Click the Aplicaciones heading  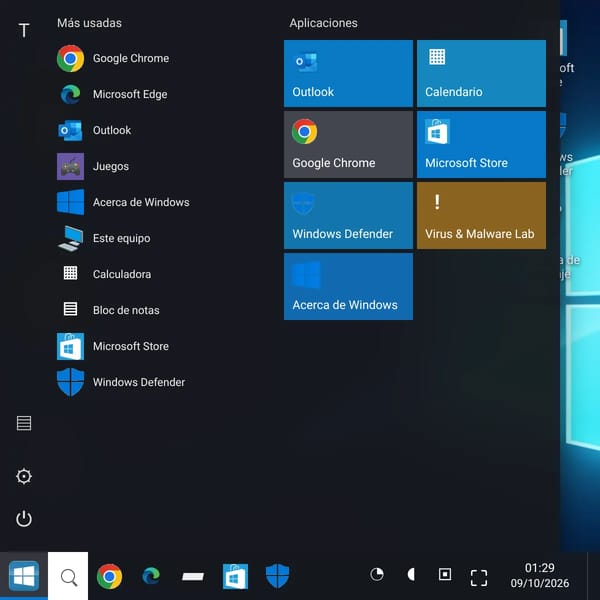tap(323, 23)
